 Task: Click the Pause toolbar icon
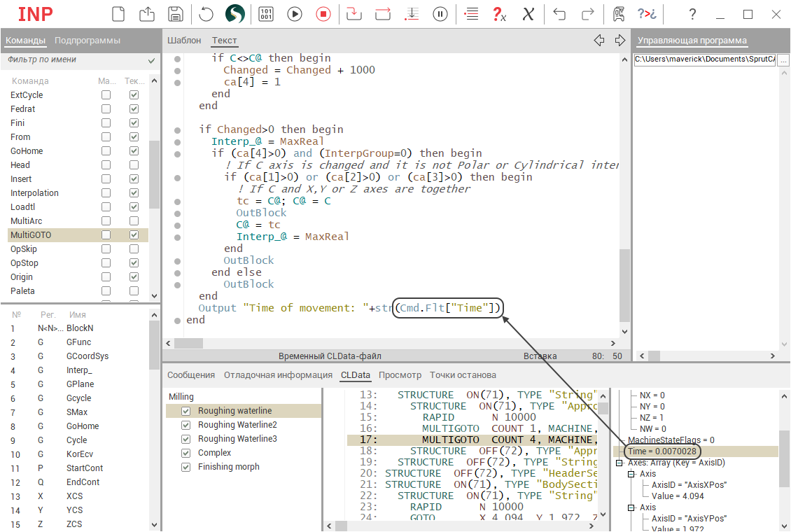(440, 14)
